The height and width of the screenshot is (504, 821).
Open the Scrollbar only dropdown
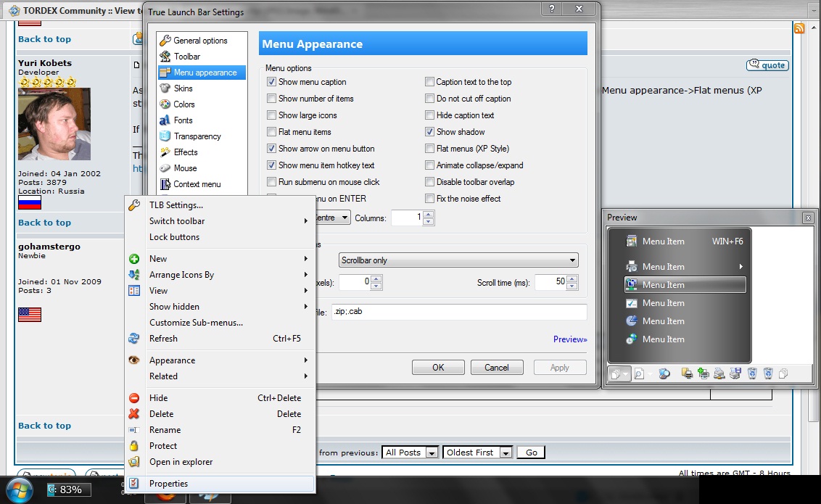[458, 260]
